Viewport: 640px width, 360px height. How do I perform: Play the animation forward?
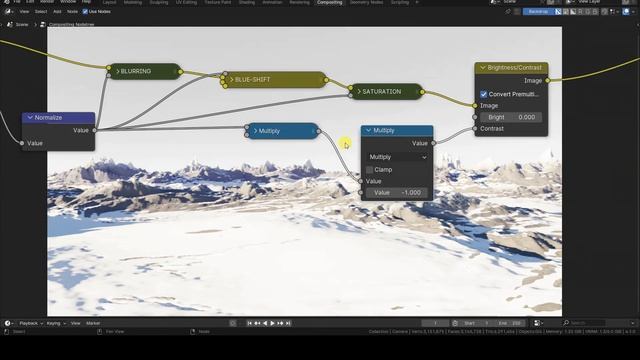pos(273,323)
